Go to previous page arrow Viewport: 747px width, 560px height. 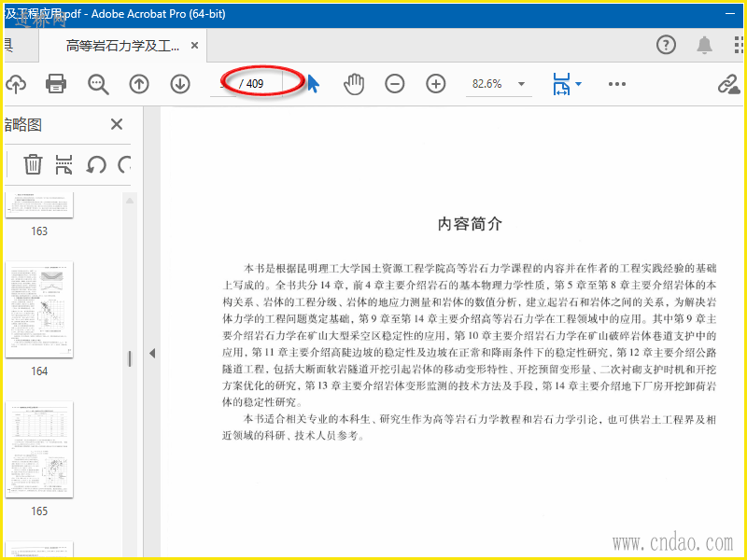click(x=139, y=84)
